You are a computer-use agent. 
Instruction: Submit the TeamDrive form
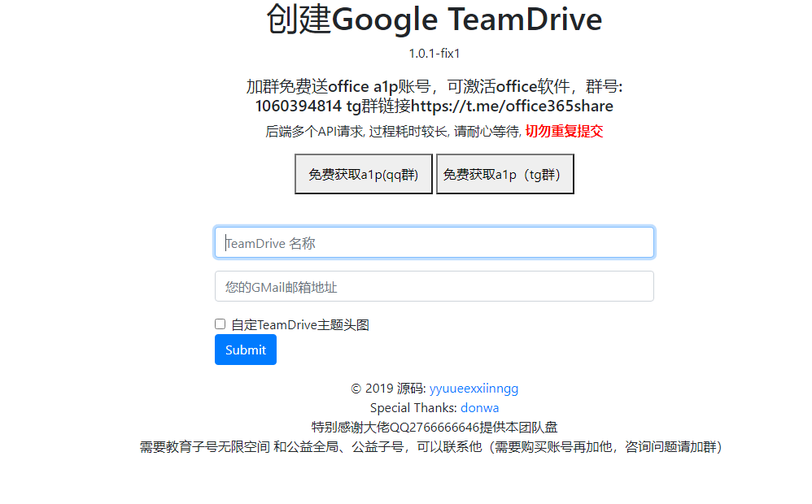[246, 350]
